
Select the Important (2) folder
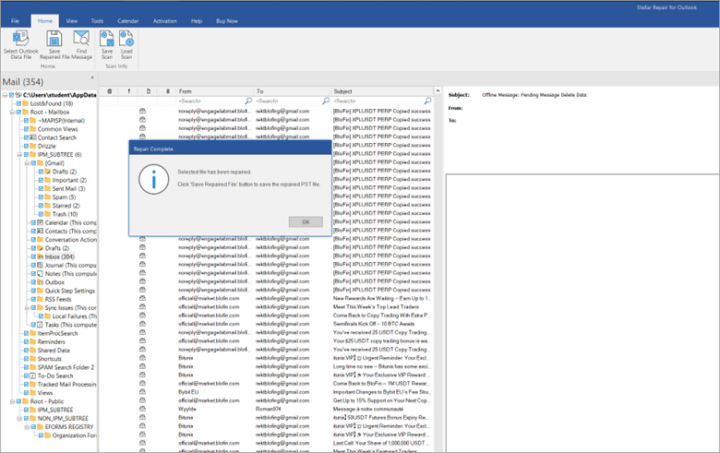click(69, 180)
